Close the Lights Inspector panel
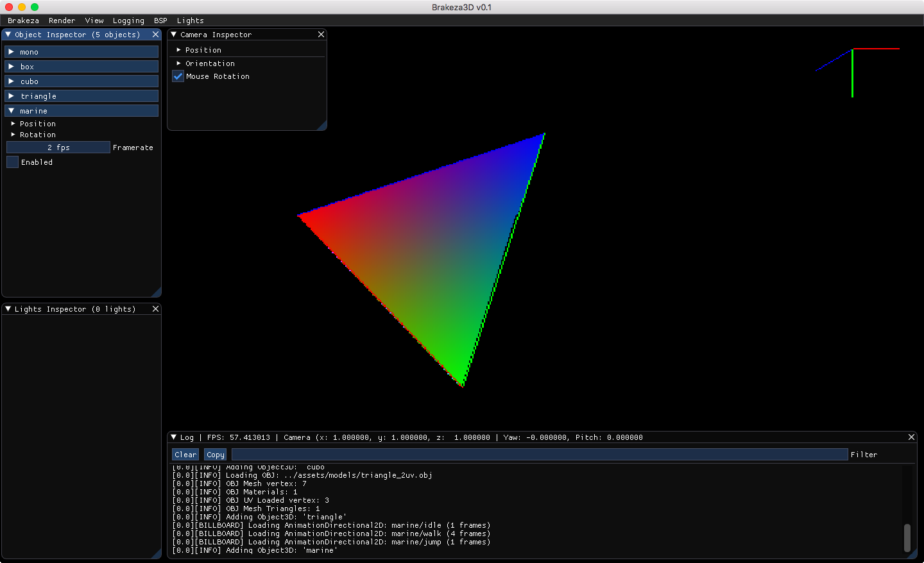This screenshot has height=563, width=924. 155,309
